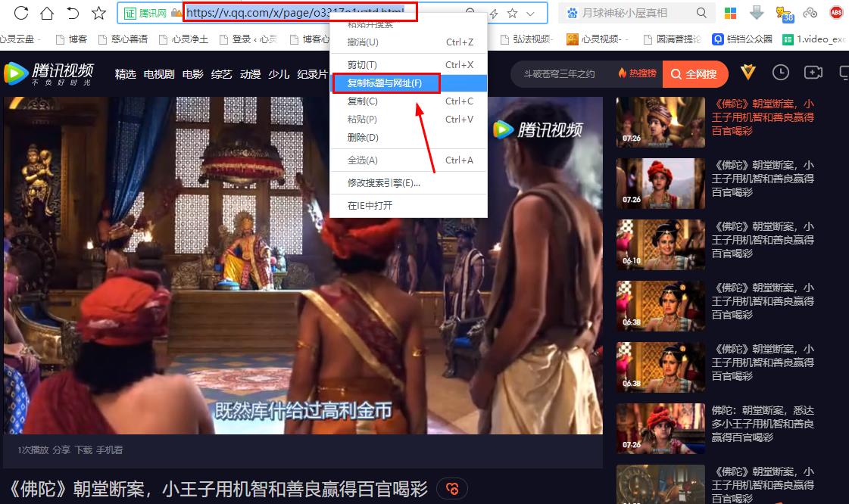The width and height of the screenshot is (849, 504).
Task: Choose 剪切(T) in context menu
Action: pos(409,65)
